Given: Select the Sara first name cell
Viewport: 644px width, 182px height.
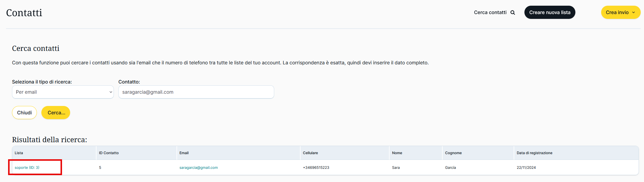Looking at the screenshot, I should [396, 168].
